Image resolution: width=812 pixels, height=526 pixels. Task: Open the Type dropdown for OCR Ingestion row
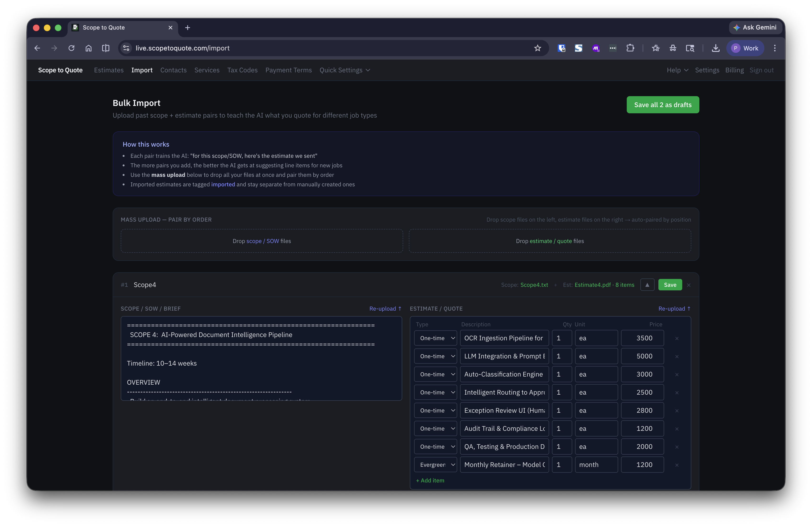click(436, 338)
